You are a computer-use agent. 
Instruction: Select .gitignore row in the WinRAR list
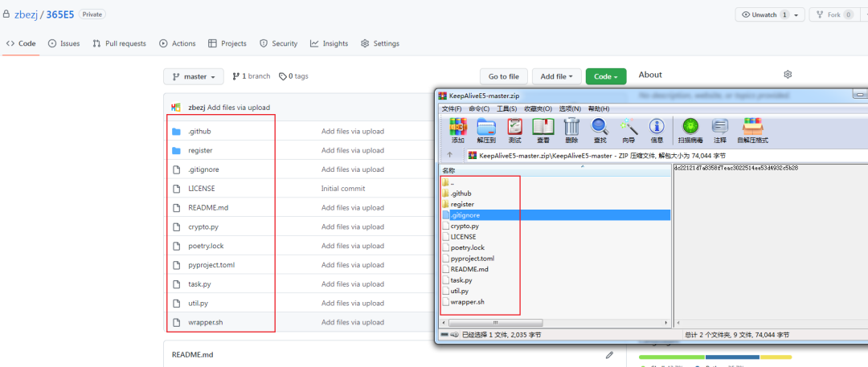(x=556, y=214)
